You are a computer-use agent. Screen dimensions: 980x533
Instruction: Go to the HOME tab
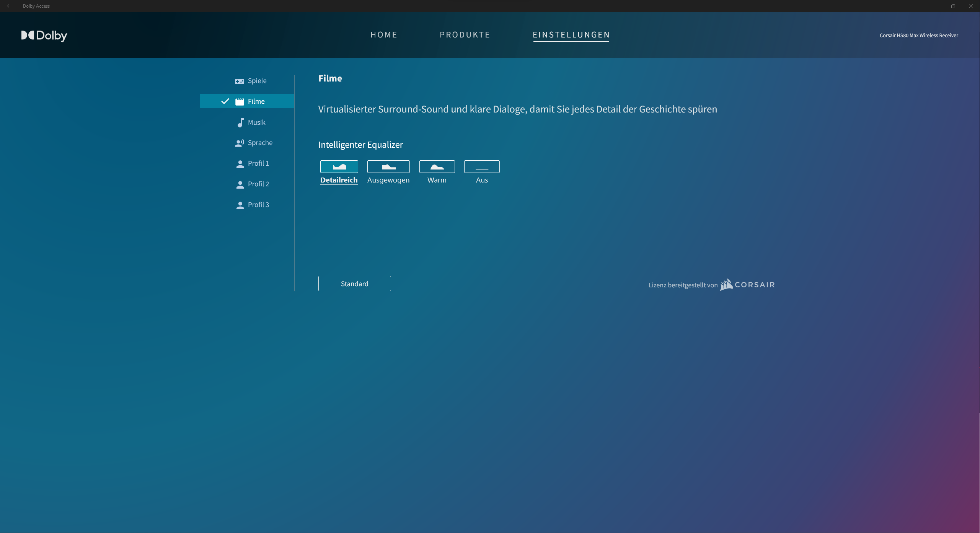pos(384,35)
